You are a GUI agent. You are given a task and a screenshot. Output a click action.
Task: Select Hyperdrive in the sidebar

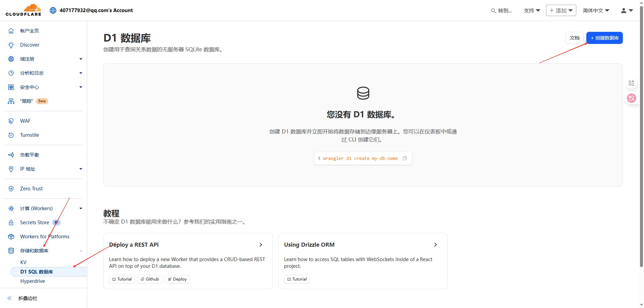pos(33,281)
